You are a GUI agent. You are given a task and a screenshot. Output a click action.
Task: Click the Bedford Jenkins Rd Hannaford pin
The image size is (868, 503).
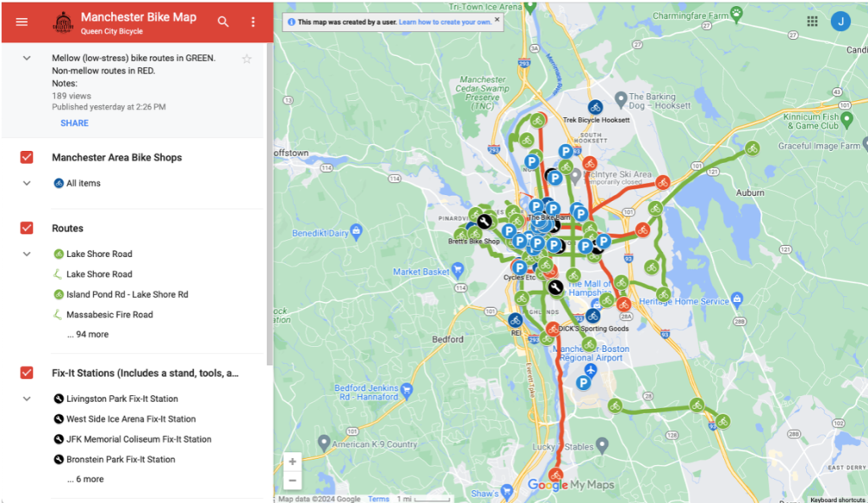(x=407, y=390)
